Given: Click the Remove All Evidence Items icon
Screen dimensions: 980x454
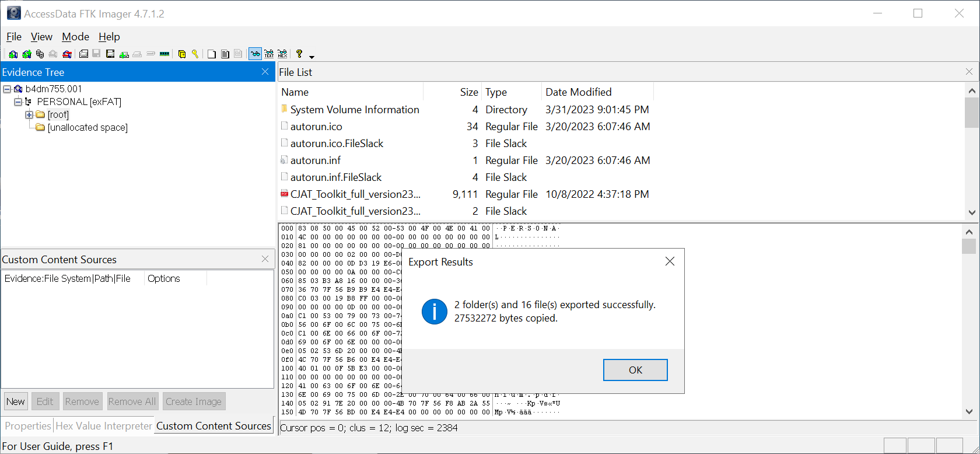Looking at the screenshot, I should (67, 54).
